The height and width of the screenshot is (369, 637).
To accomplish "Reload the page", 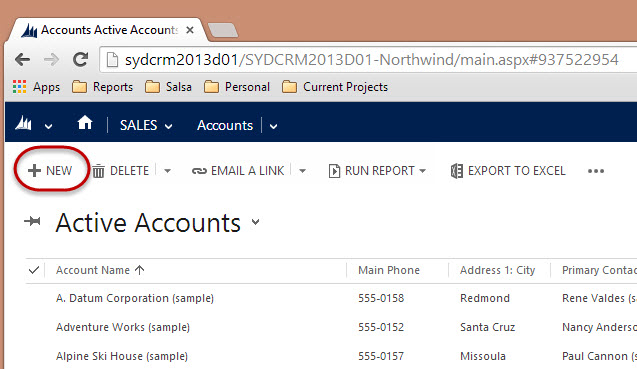I will 80,60.
